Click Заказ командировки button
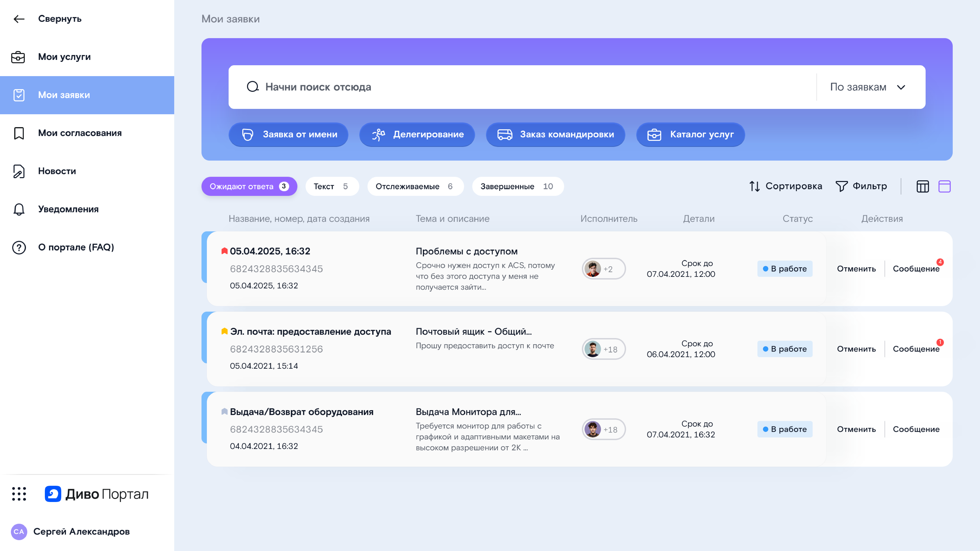Screen dimensions: 980x551 pos(555,135)
